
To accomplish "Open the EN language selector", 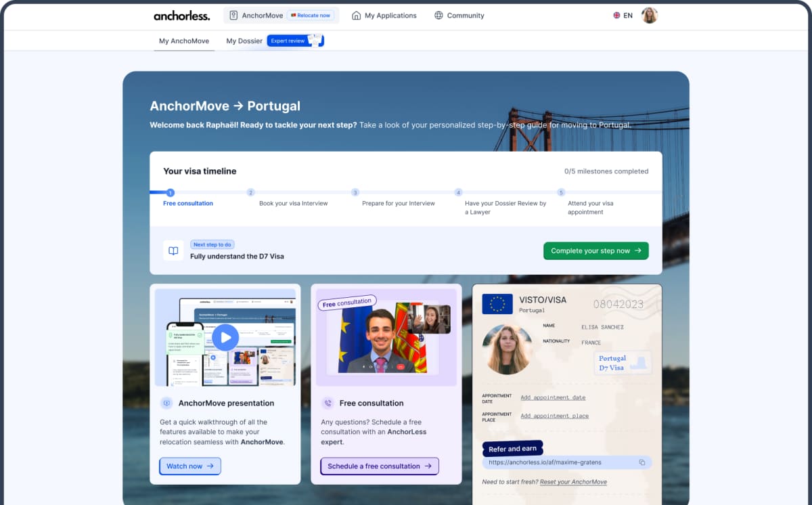I will [x=623, y=16].
